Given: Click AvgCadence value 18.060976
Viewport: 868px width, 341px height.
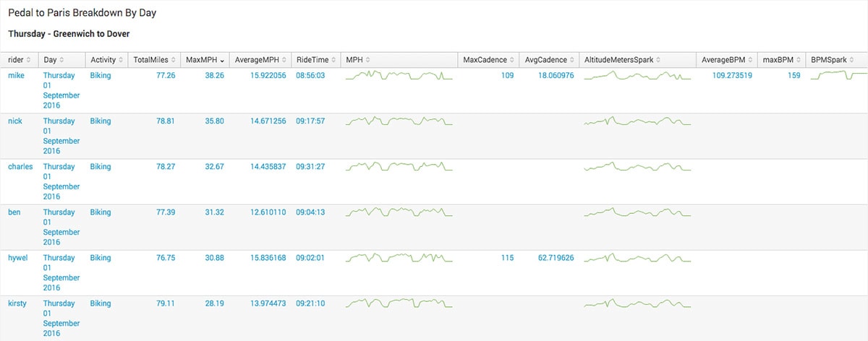Looking at the screenshot, I should (x=556, y=75).
